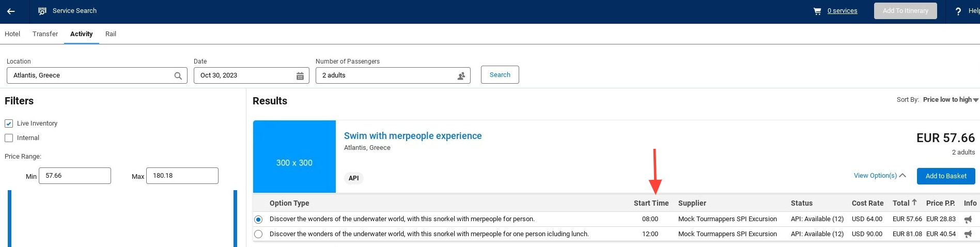Image resolution: width=980 pixels, height=247 pixels.
Task: Switch to the Rail tab
Action: pyautogui.click(x=111, y=34)
